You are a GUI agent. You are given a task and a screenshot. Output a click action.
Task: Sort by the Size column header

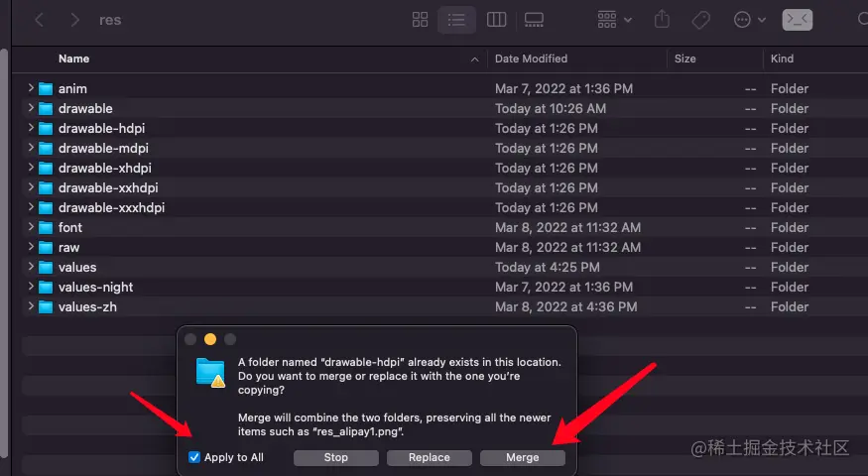[684, 59]
